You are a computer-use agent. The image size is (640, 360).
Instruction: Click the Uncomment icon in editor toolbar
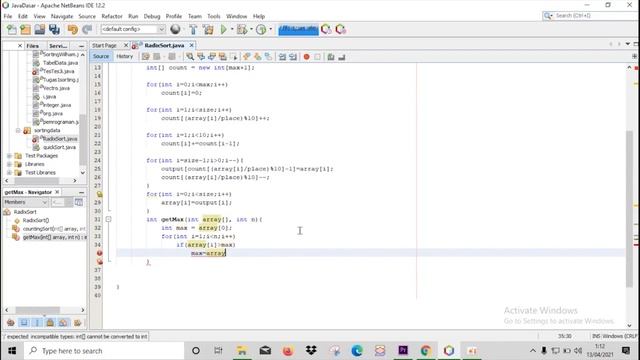[x=342, y=57]
